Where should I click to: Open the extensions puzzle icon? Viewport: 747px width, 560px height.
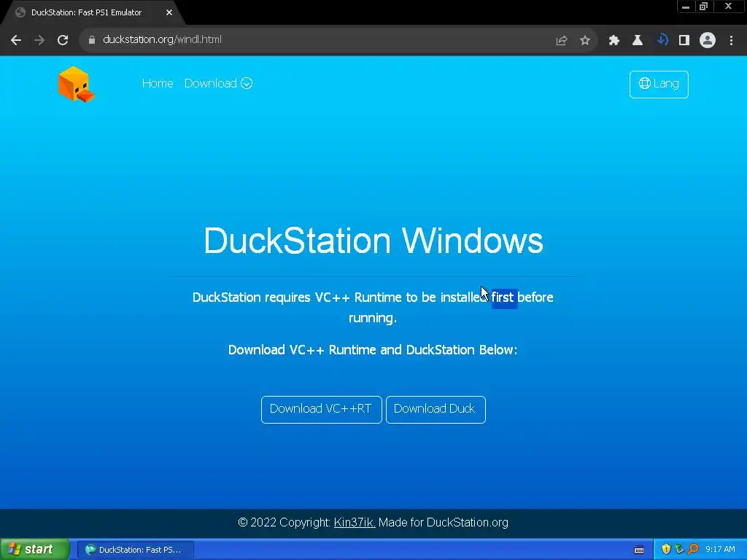[x=614, y=41]
